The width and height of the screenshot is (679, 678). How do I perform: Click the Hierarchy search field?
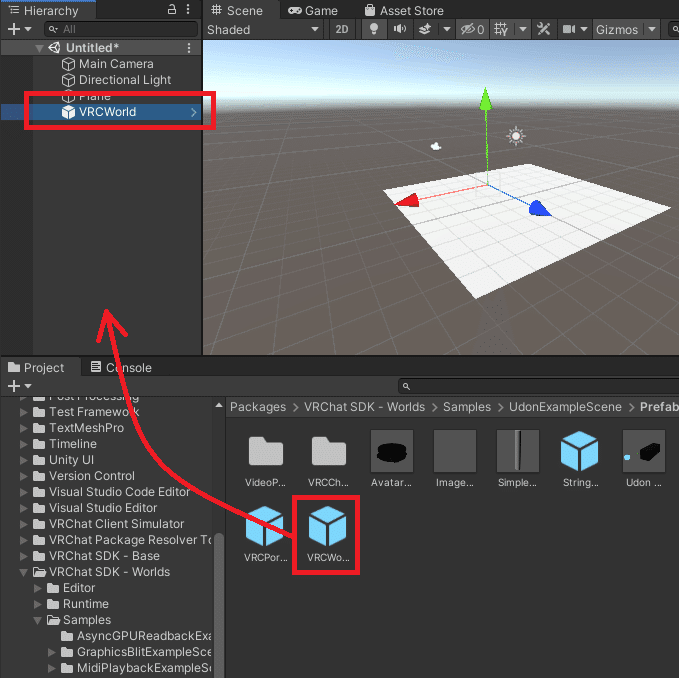point(121,29)
